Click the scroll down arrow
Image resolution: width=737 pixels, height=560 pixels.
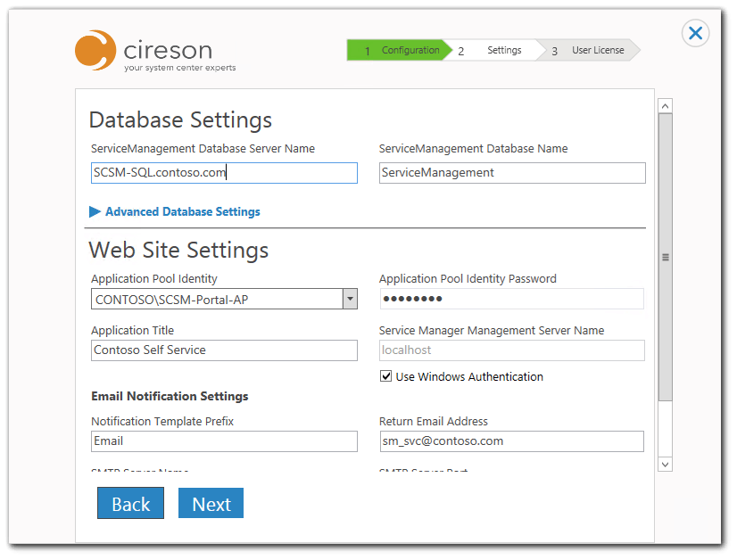coord(665,464)
